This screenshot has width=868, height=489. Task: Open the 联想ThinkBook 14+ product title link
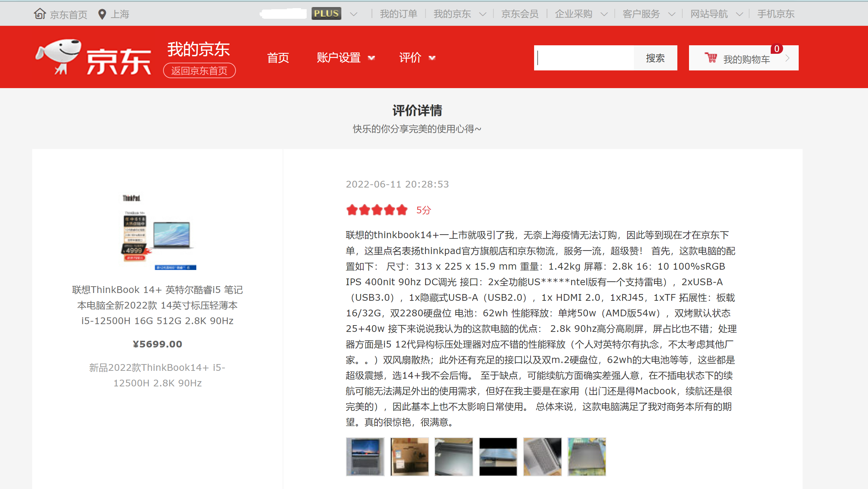coord(157,305)
